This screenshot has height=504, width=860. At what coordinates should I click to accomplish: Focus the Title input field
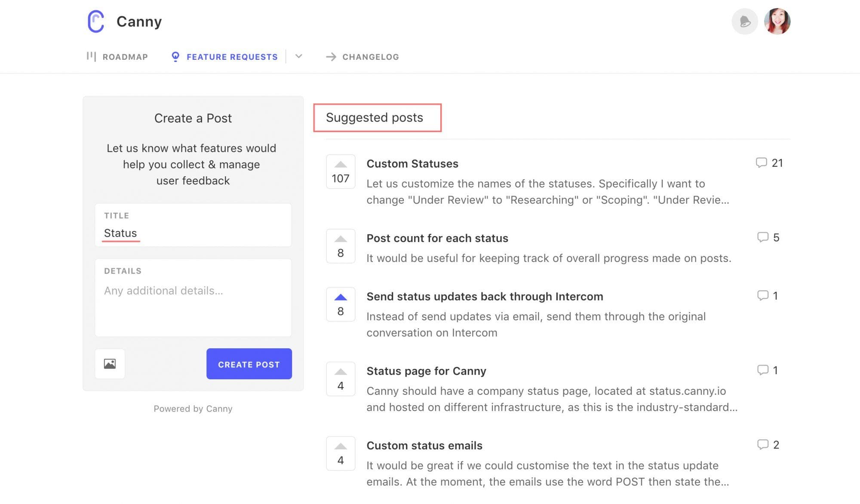193,225
